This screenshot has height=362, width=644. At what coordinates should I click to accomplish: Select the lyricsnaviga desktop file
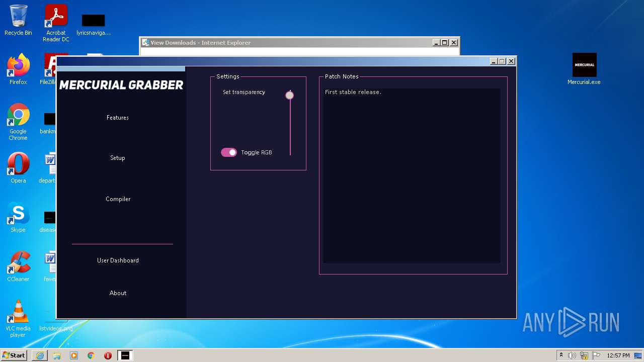pyautogui.click(x=94, y=24)
